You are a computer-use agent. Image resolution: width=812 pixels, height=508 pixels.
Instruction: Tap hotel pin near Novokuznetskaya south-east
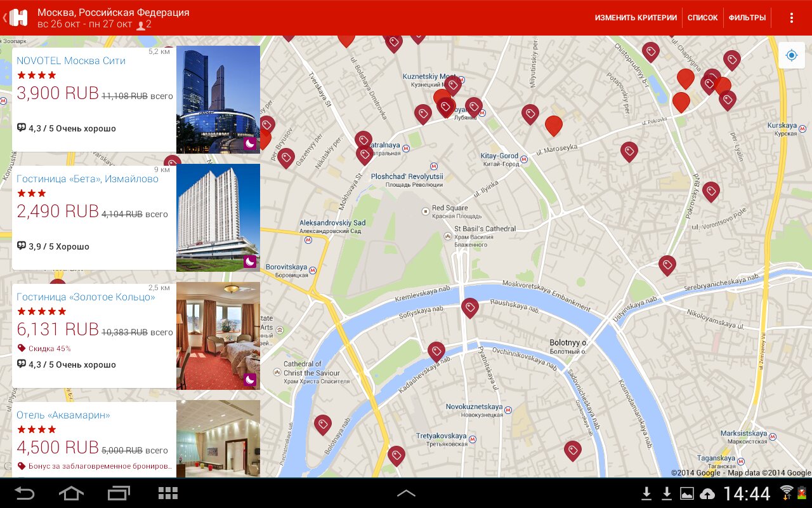pyautogui.click(x=572, y=450)
